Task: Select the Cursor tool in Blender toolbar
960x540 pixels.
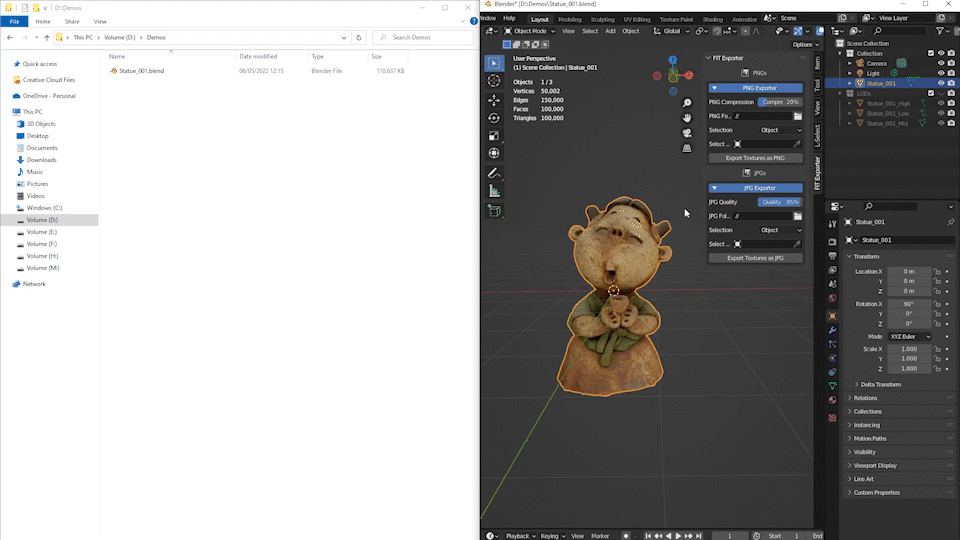Action: pos(494,81)
